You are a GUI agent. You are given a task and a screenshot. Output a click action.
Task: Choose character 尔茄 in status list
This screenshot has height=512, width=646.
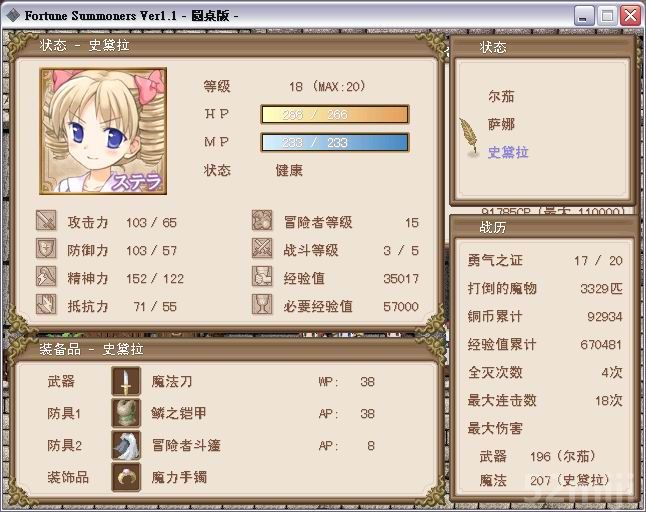tap(501, 96)
